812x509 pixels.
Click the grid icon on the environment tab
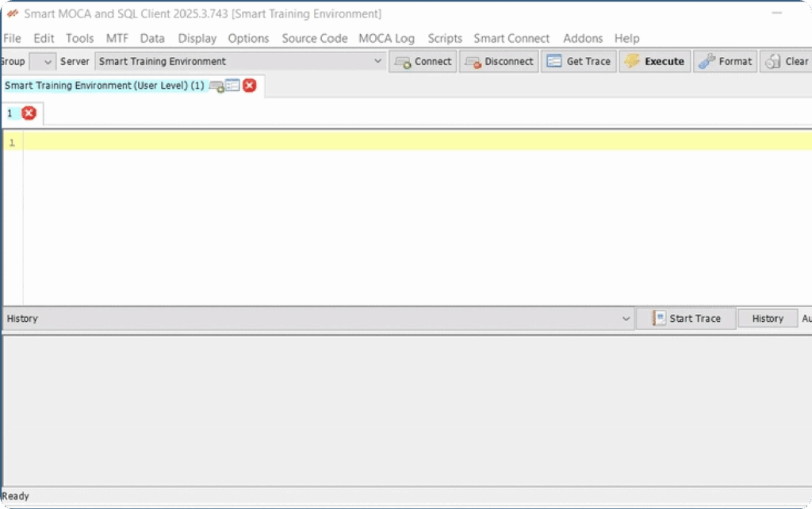[x=232, y=86]
